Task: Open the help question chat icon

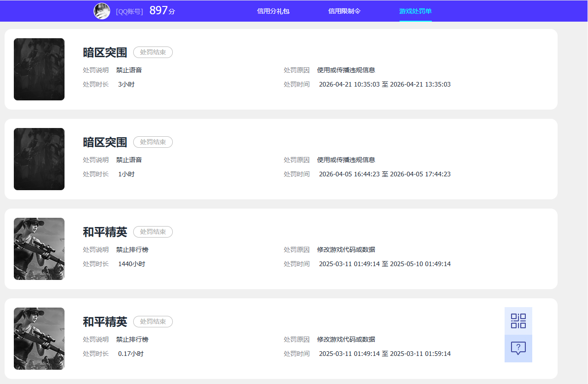Action: 518,349
